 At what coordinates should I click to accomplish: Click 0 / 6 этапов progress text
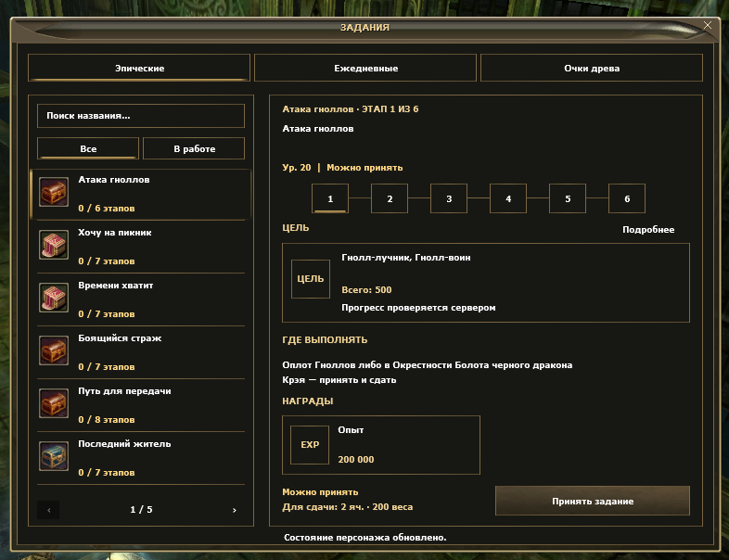pyautogui.click(x=107, y=209)
